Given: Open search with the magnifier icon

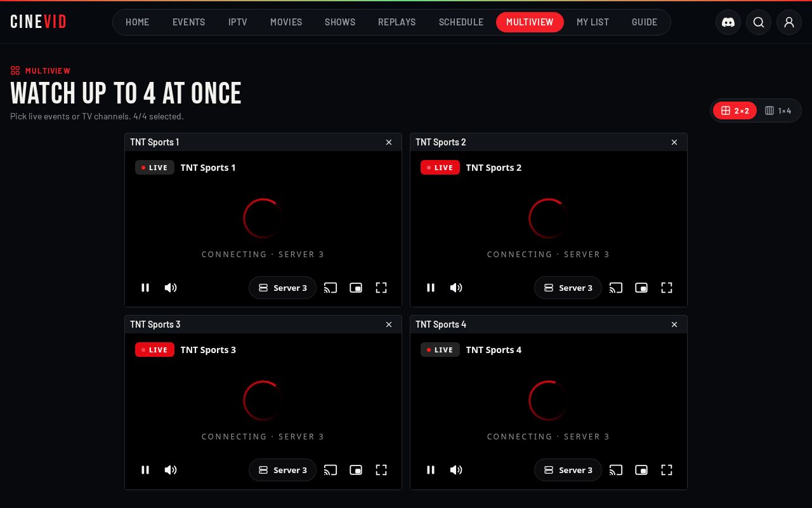Looking at the screenshot, I should [x=759, y=22].
